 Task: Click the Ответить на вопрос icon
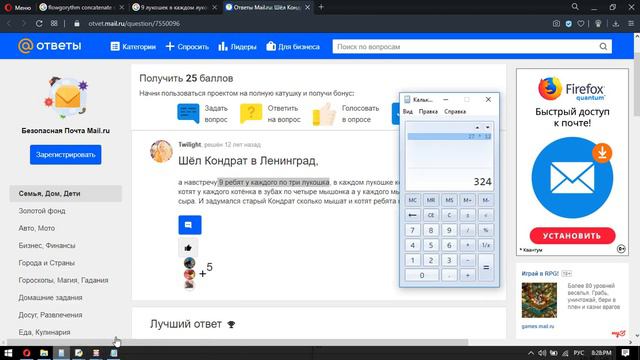point(251,113)
